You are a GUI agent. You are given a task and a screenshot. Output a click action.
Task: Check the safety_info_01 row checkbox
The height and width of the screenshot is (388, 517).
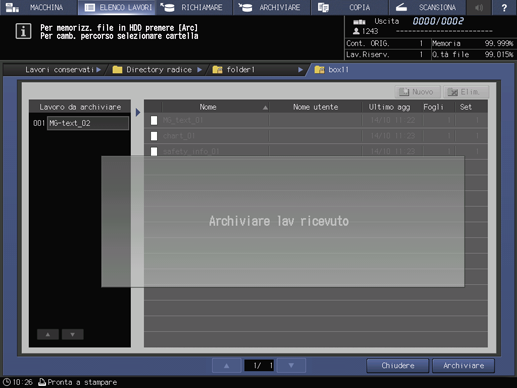[x=154, y=152]
